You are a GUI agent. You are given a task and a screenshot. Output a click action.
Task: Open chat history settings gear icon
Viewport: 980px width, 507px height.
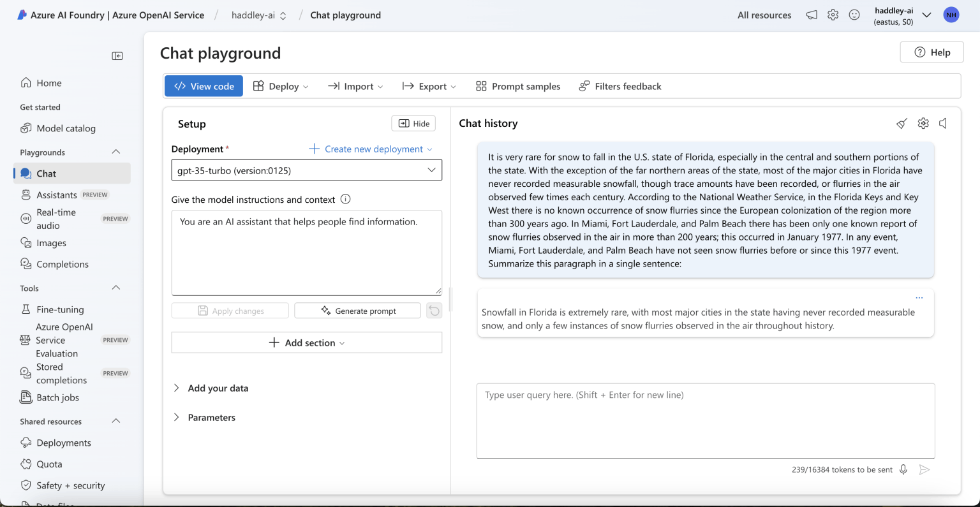(923, 124)
